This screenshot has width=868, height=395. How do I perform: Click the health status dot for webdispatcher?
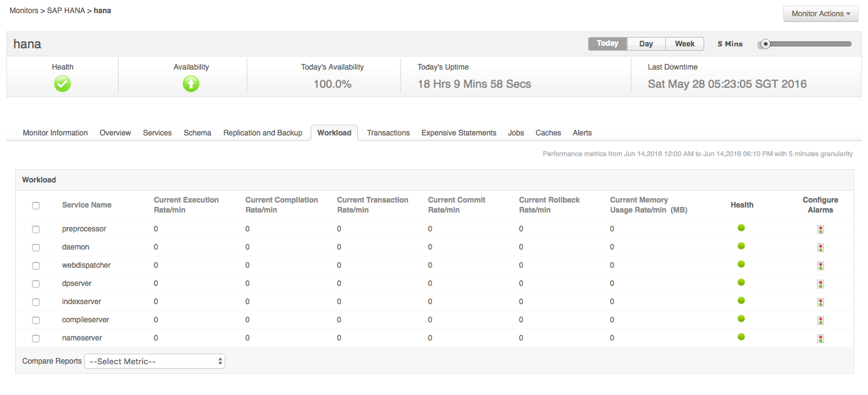click(x=741, y=264)
